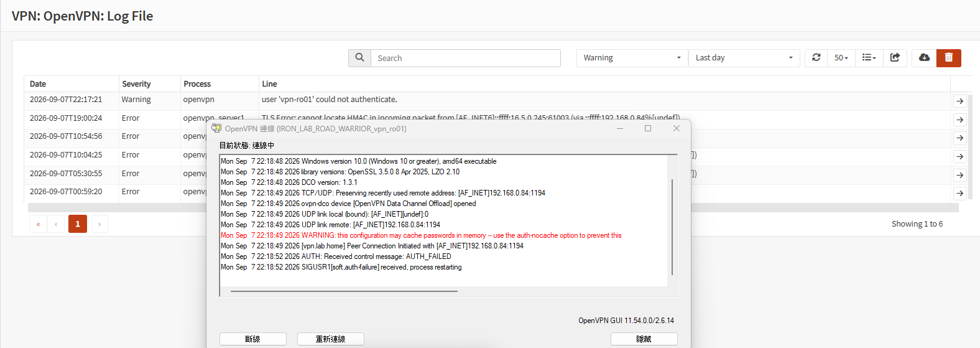Close the OpenVPN connection window
Image resolution: width=980 pixels, height=348 pixels.
pos(677,128)
